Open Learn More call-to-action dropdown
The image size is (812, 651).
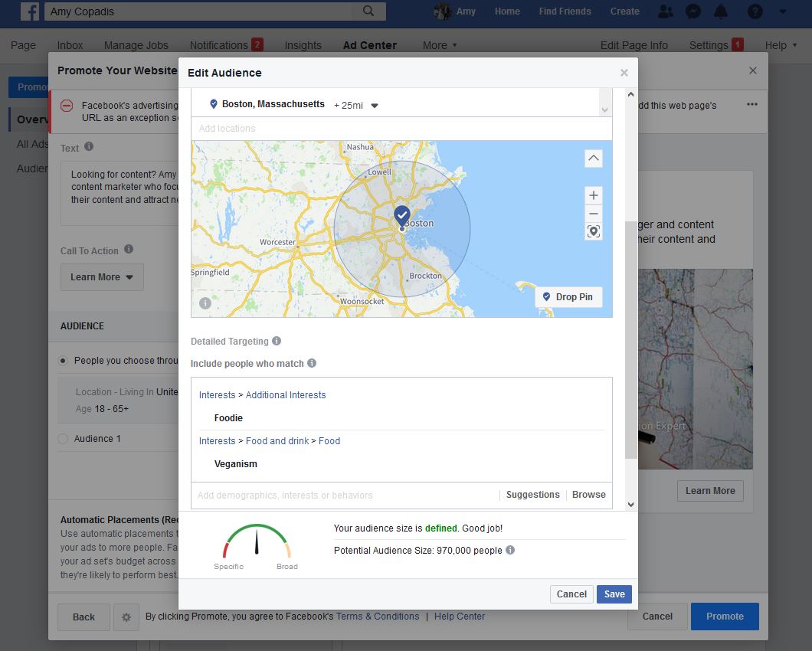(102, 277)
